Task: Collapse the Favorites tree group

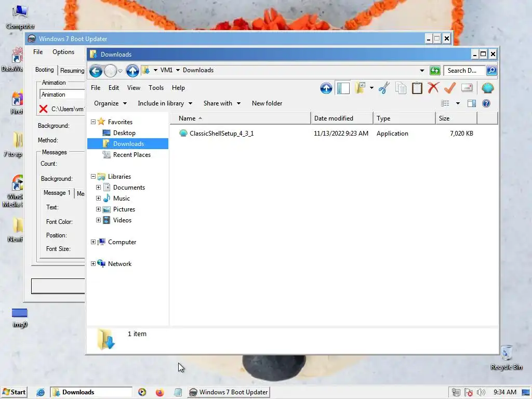Action: (93, 122)
